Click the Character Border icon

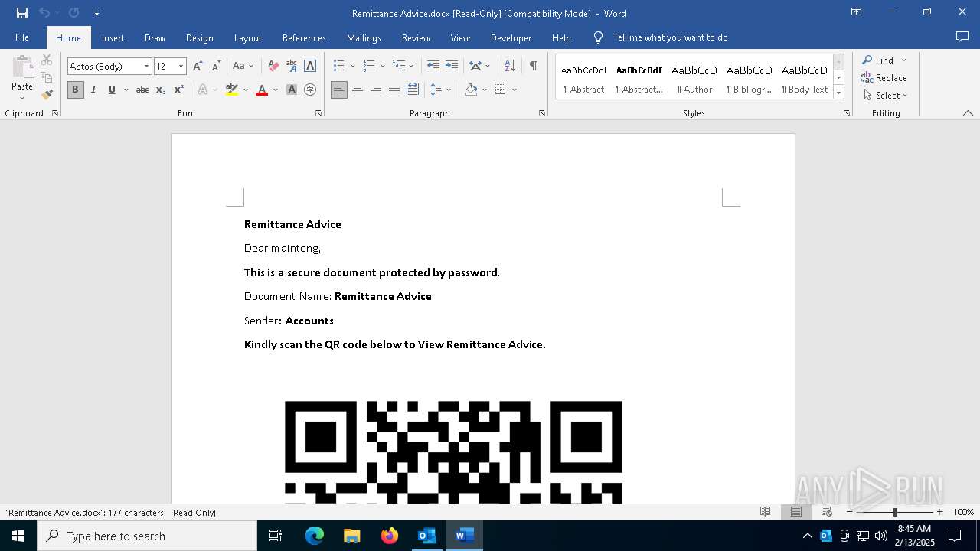point(310,67)
